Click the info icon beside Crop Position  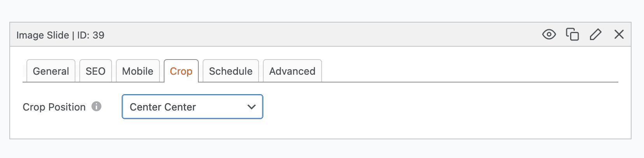point(96,106)
